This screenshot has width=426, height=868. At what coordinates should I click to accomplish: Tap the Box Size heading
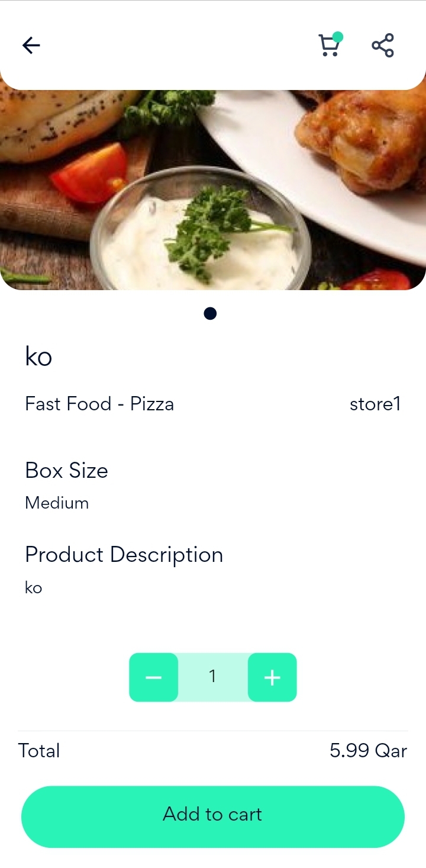66,471
